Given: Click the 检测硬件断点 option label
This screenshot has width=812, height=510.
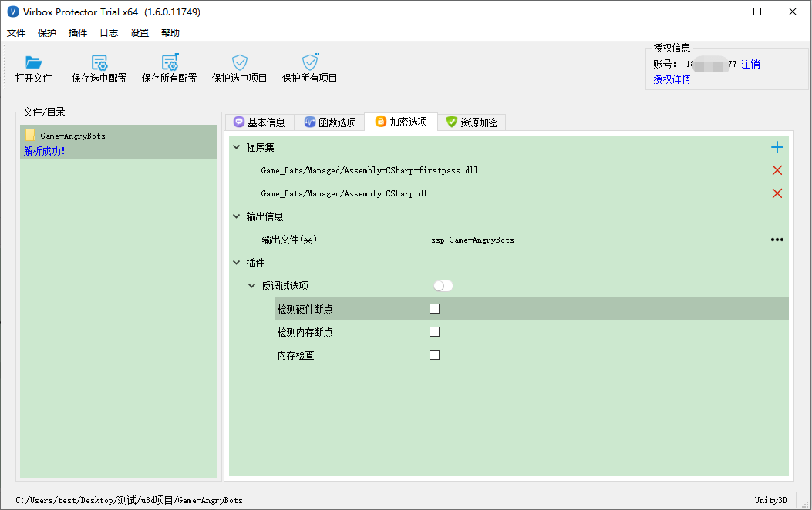Looking at the screenshot, I should point(305,309).
